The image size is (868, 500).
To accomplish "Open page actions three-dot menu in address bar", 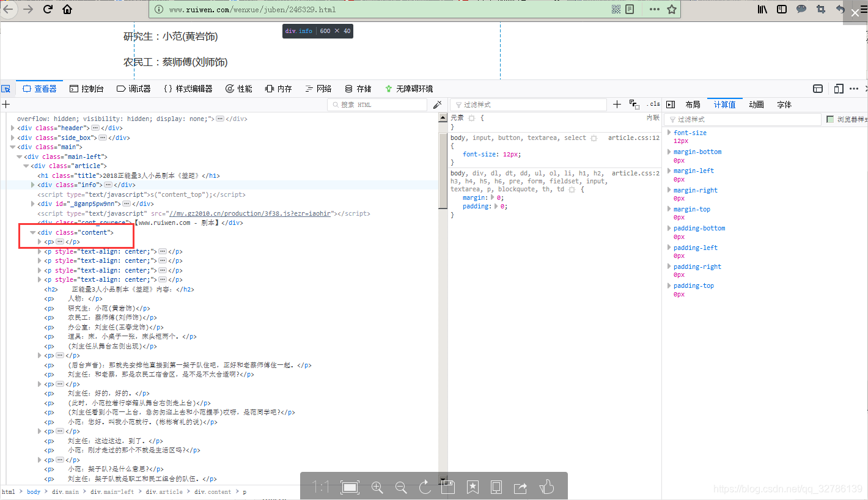I will [x=654, y=9].
